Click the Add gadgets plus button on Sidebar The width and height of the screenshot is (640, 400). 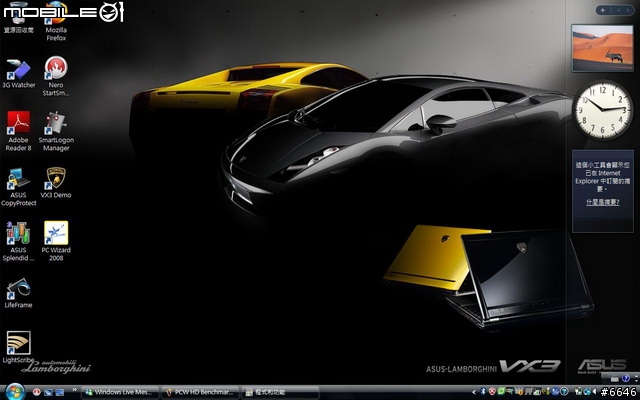pos(602,10)
